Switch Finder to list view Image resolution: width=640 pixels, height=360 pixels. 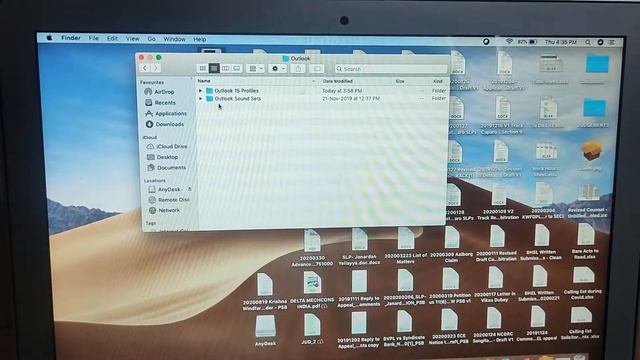point(214,68)
